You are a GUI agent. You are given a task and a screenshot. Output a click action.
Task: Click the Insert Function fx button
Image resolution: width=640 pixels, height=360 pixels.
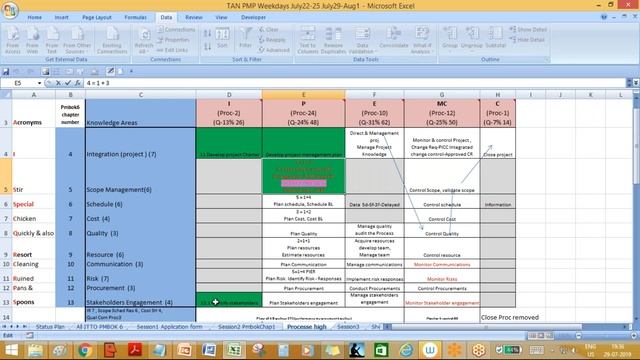pyautogui.click(x=77, y=83)
